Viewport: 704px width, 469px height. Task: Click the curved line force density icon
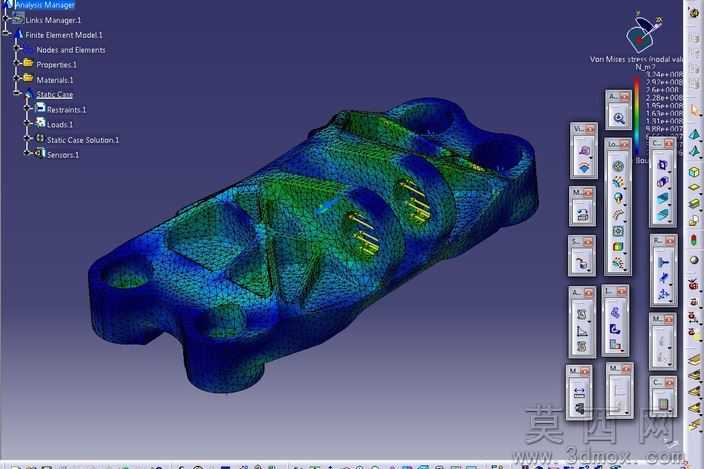pos(618,214)
